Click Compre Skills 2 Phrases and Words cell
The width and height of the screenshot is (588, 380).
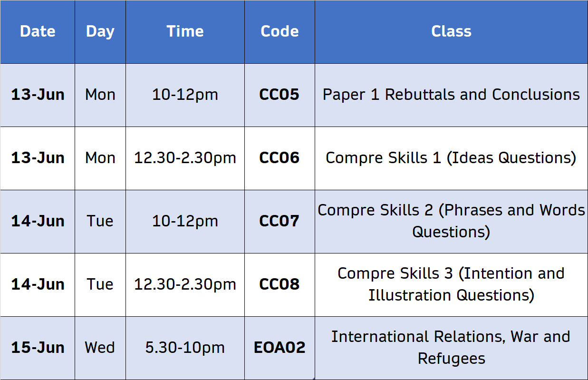tap(451, 221)
